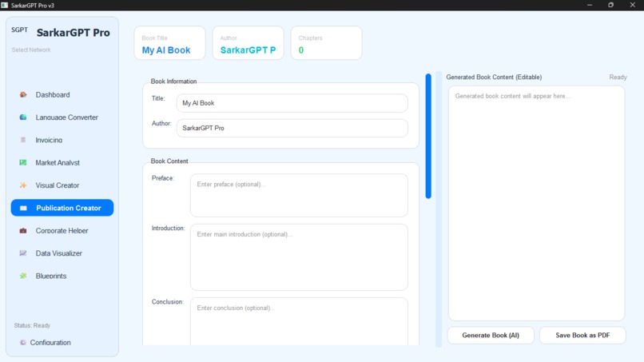
Task: Close the SarkarGPT Pro window
Action: coord(633,5)
